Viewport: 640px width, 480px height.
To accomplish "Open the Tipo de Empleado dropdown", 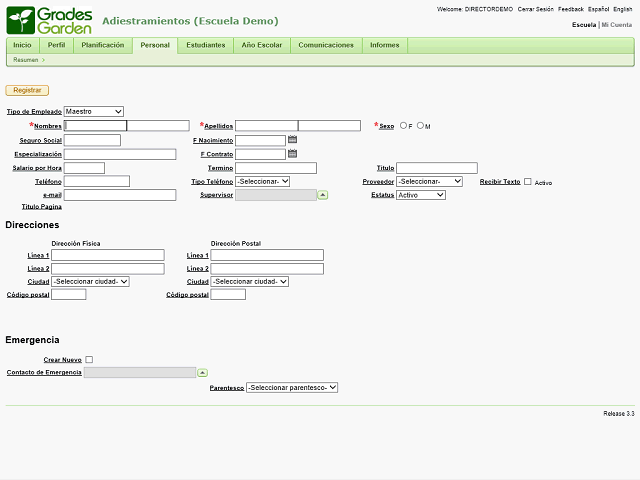I will (x=94, y=111).
